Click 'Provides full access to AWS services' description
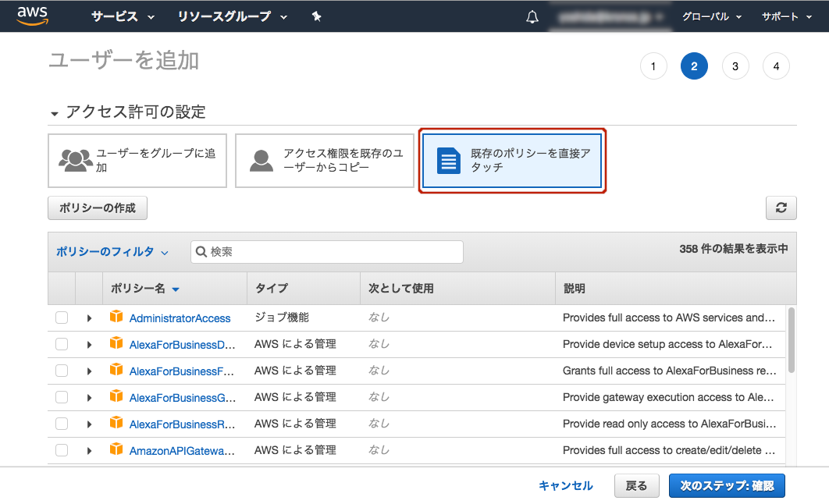The image size is (829, 504). 669,318
